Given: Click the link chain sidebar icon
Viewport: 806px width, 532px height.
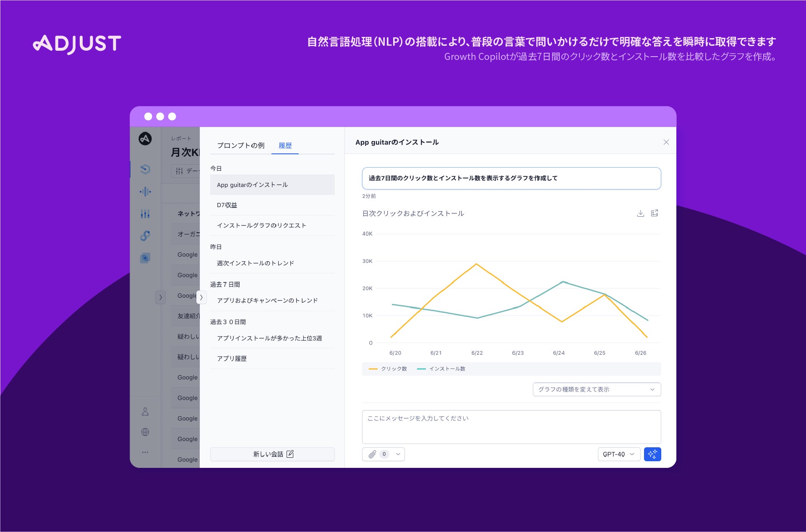Looking at the screenshot, I should 145,236.
